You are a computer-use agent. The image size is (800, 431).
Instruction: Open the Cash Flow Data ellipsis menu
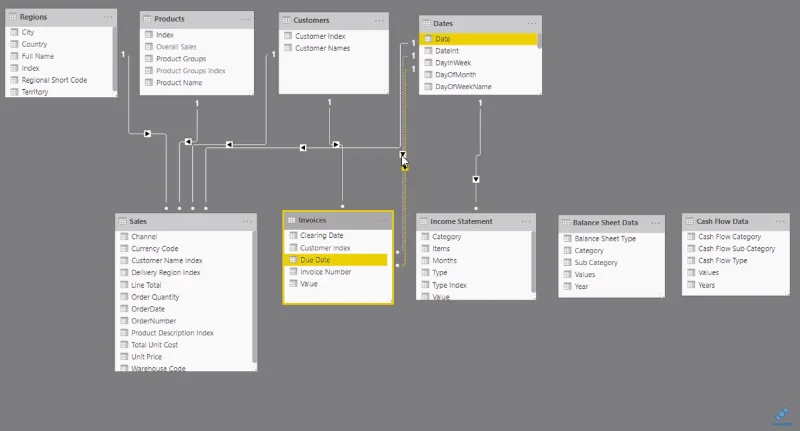click(780, 221)
